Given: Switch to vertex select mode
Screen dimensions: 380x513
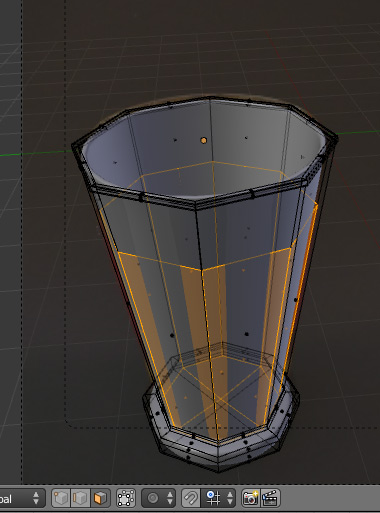Looking at the screenshot, I should point(61,498).
